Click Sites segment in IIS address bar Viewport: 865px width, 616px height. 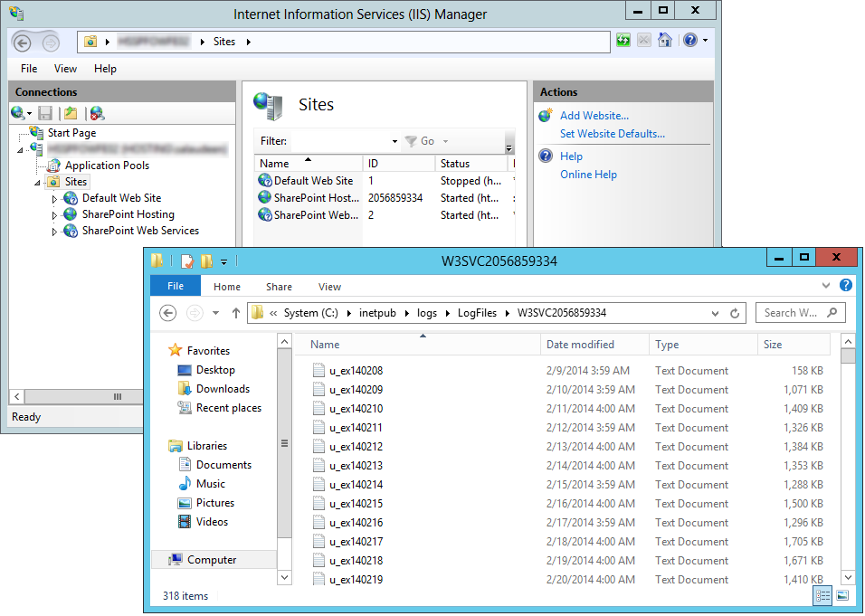click(224, 42)
